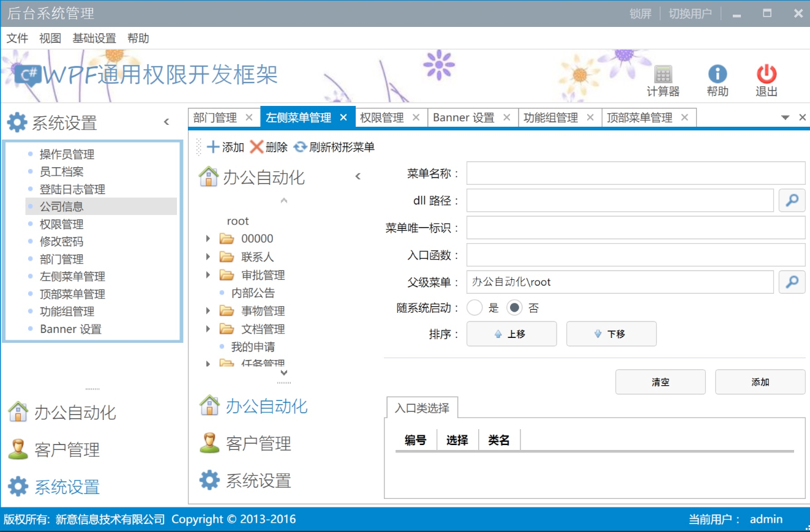
Task: Click gear icon beside 系统设置 header
Action: [17, 122]
